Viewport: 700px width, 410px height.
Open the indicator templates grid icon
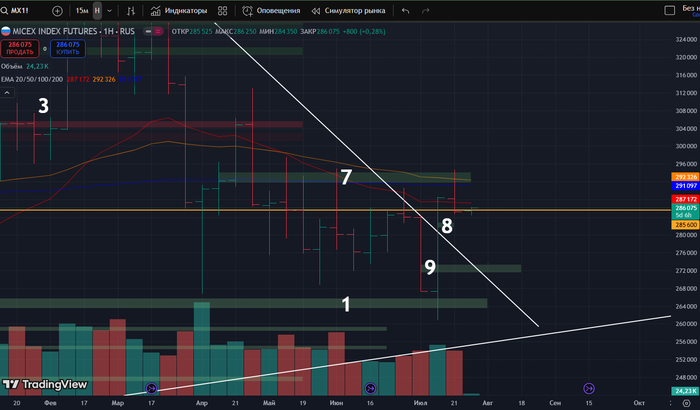click(222, 10)
